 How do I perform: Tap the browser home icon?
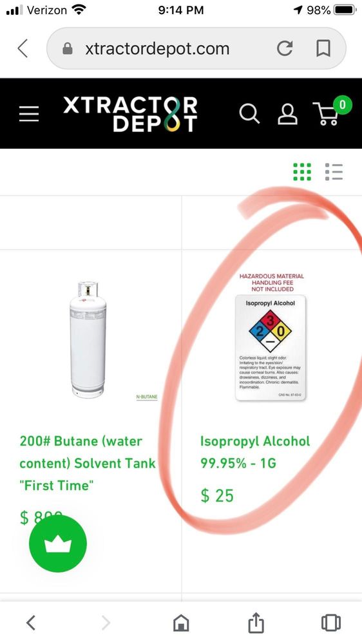click(x=181, y=623)
